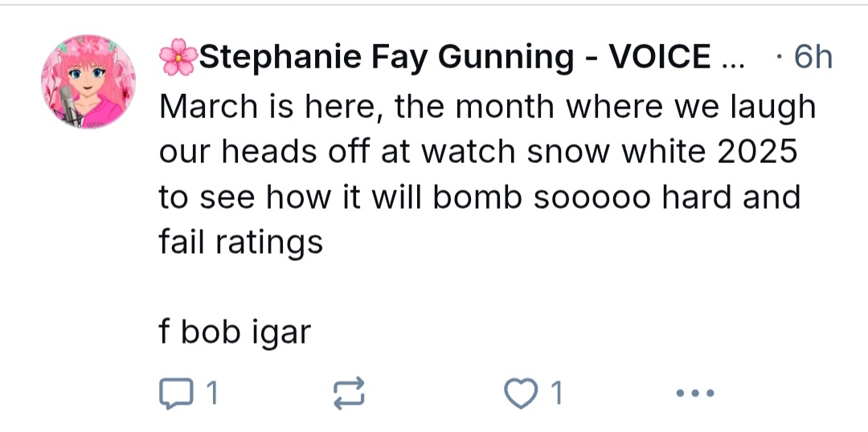Open the three-dot more options menu
Image resolution: width=868 pixels, height=432 pixels.
tap(694, 393)
